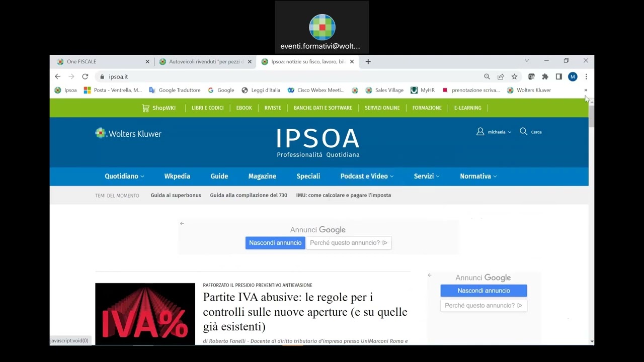The width and height of the screenshot is (644, 362).
Task: Open the Chrome profile avatar M
Action: [x=573, y=76]
